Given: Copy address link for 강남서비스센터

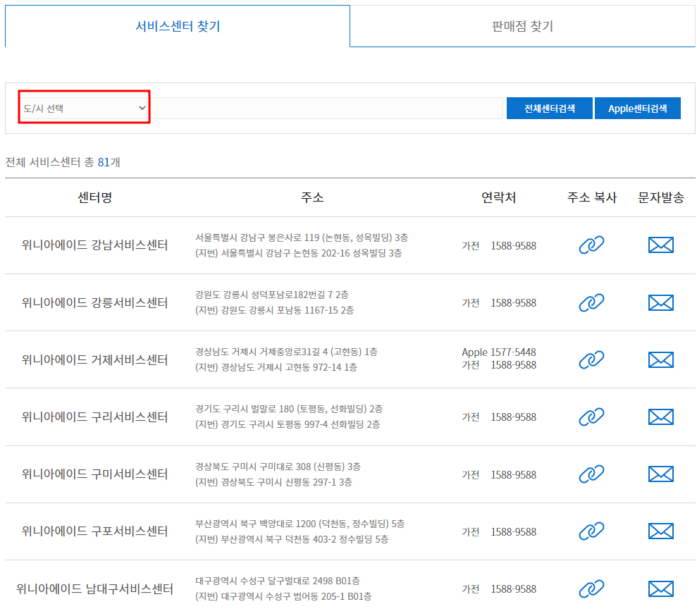Looking at the screenshot, I should pos(591,245).
